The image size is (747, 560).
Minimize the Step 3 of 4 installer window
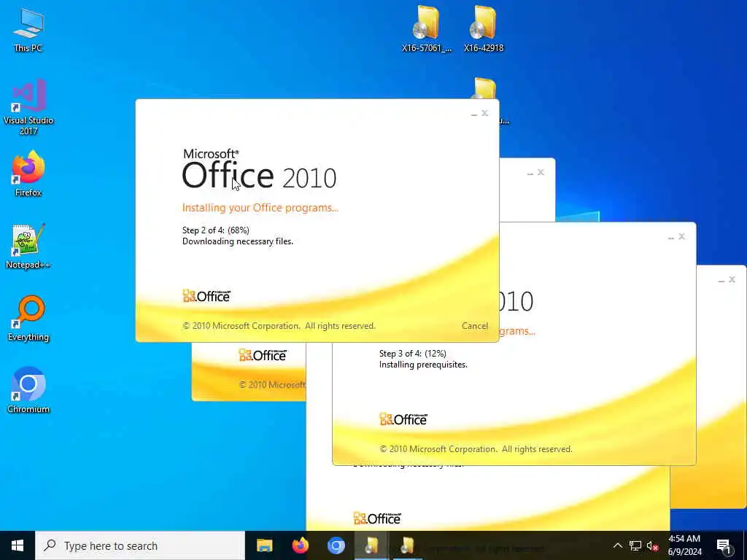click(671, 237)
